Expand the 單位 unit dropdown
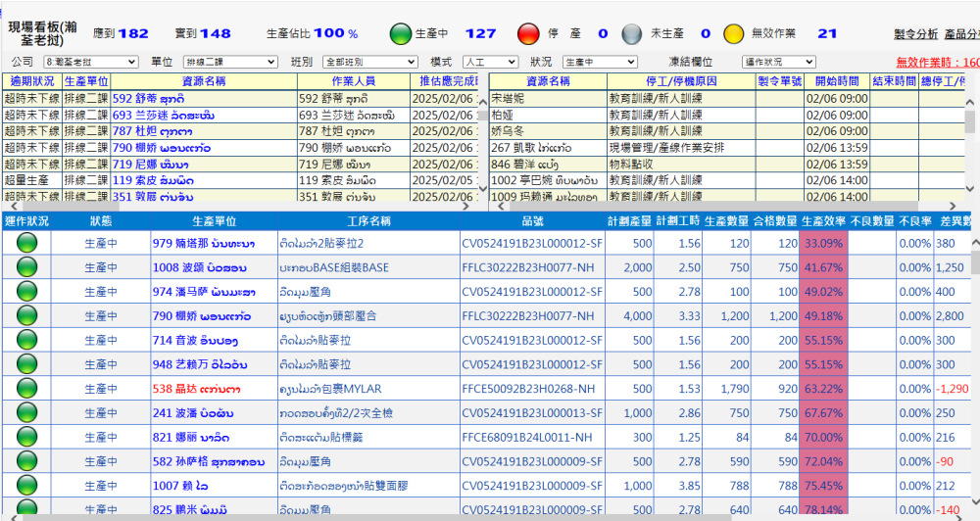980x521 pixels. pyautogui.click(x=230, y=62)
